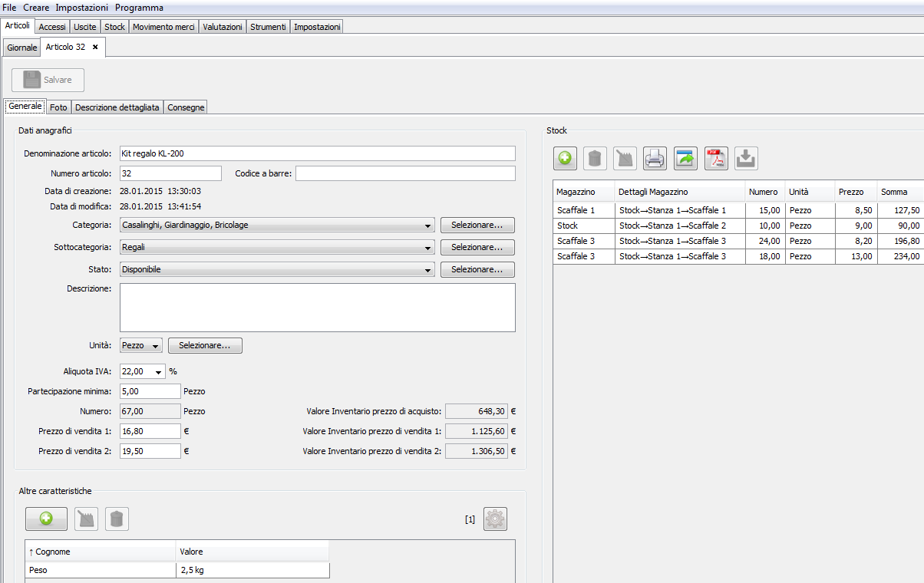Switch to the Foto tab
The height and width of the screenshot is (583, 924).
tap(58, 107)
